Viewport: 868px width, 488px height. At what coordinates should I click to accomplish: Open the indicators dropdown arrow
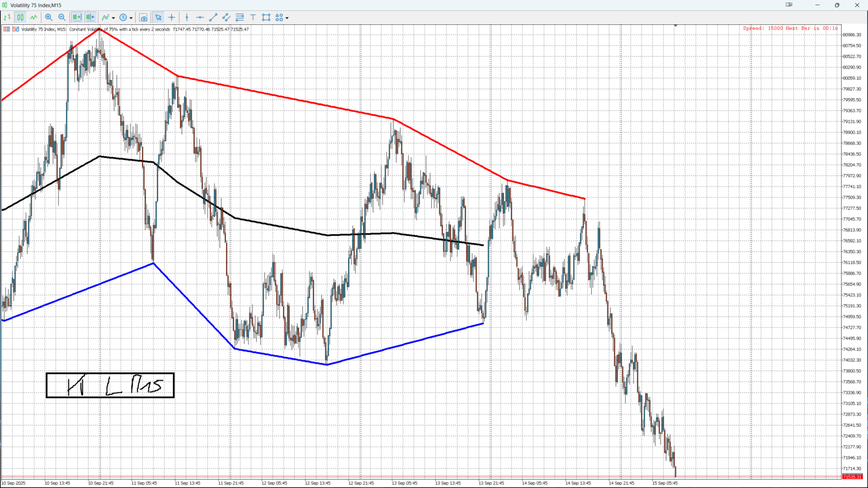pyautogui.click(x=113, y=18)
